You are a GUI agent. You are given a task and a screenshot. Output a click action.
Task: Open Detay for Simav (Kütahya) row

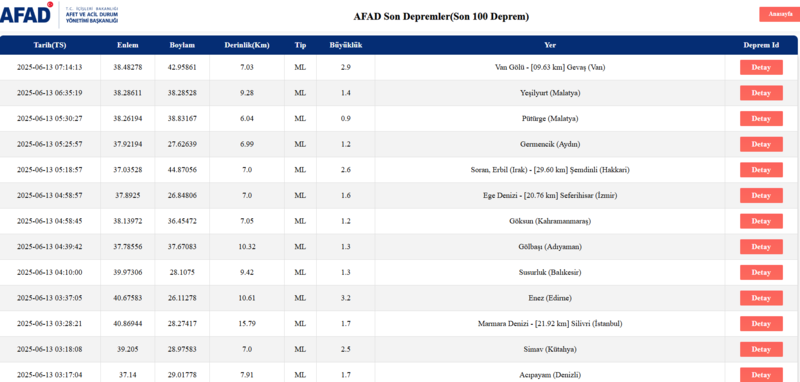[761, 349]
